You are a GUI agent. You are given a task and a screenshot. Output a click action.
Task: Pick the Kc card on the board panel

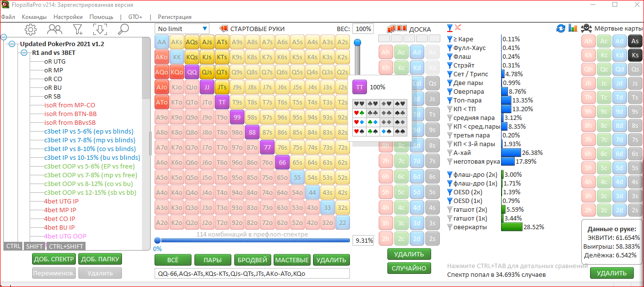pos(401,68)
